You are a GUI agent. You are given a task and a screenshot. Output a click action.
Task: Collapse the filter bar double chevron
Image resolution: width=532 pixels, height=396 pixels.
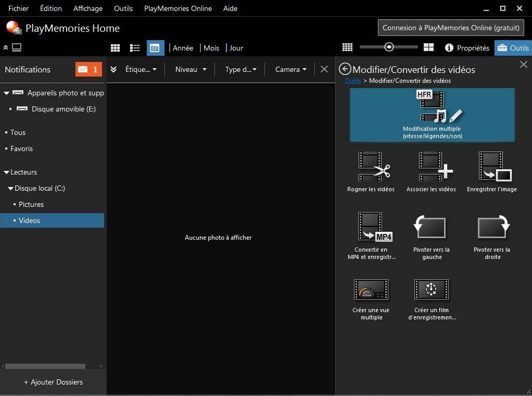click(x=113, y=69)
